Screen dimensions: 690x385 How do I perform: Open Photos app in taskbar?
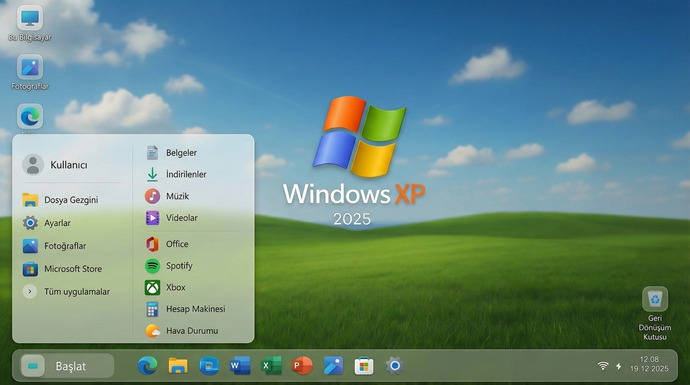333,366
